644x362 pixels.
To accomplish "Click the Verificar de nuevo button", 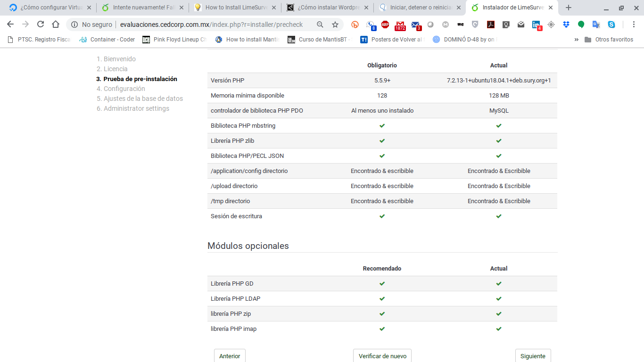I will coord(382,356).
